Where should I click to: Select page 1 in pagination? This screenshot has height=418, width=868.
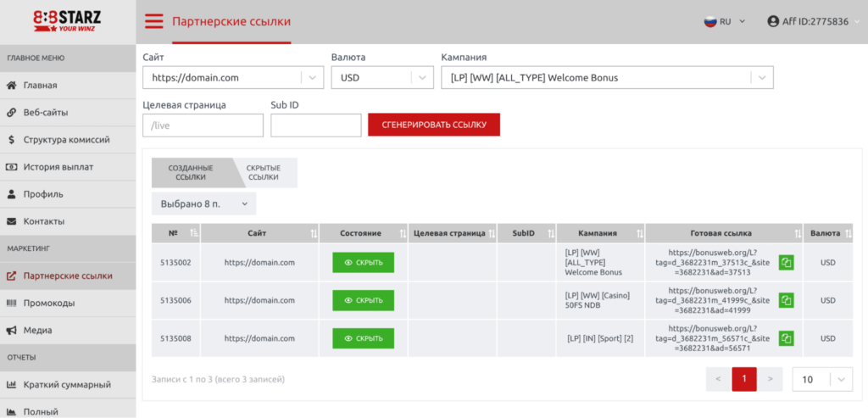coord(744,379)
